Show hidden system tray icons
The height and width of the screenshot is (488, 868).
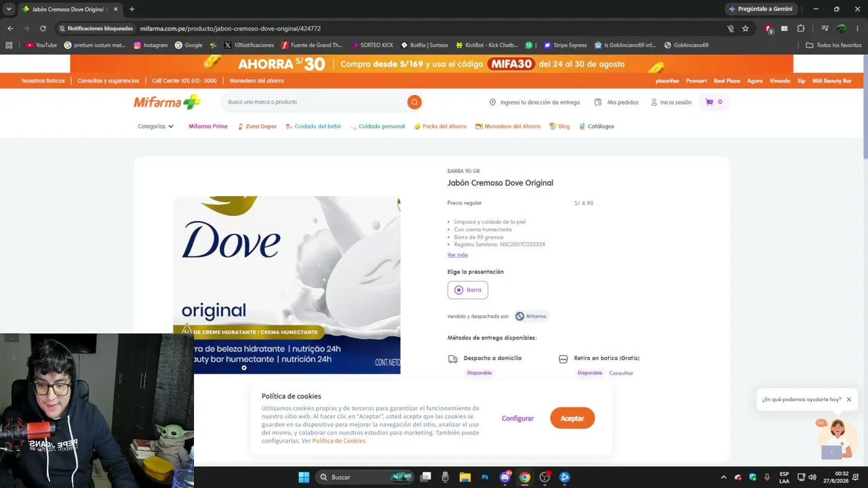pyautogui.click(x=724, y=477)
